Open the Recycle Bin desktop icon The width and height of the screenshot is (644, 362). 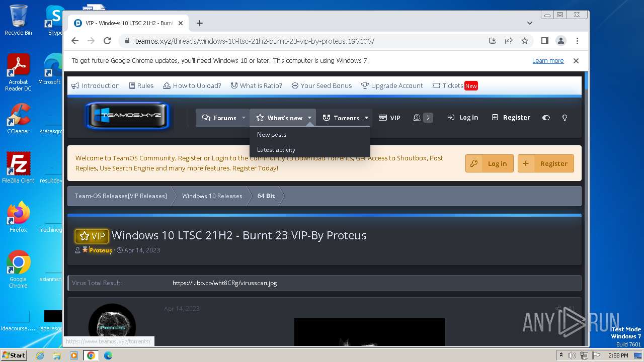[x=18, y=20]
